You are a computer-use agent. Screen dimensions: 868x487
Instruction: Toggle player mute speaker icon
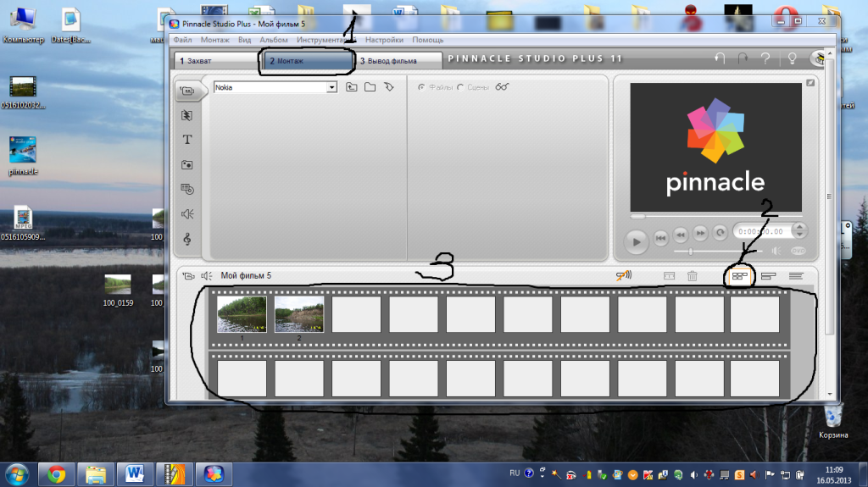pyautogui.click(x=776, y=251)
